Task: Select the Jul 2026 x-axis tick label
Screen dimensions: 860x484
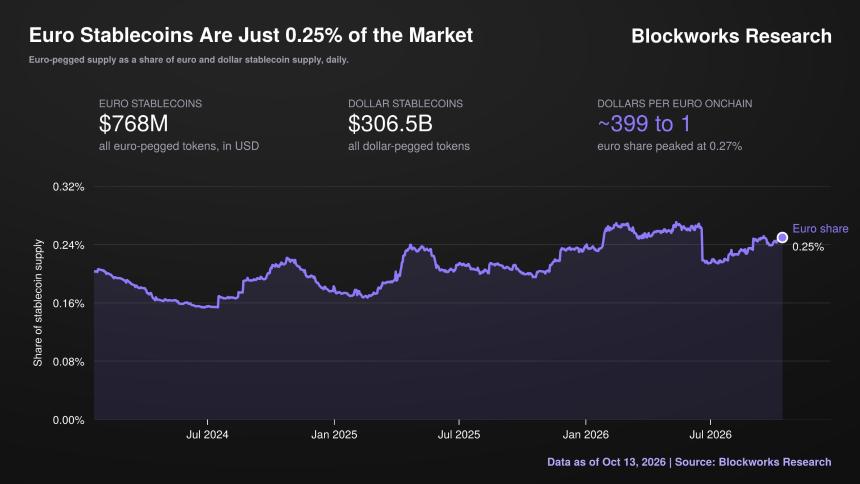Action: click(710, 435)
